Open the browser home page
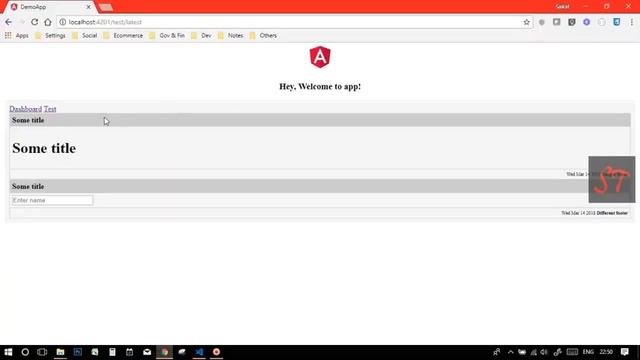This screenshot has width=640, height=360. pos(48,22)
